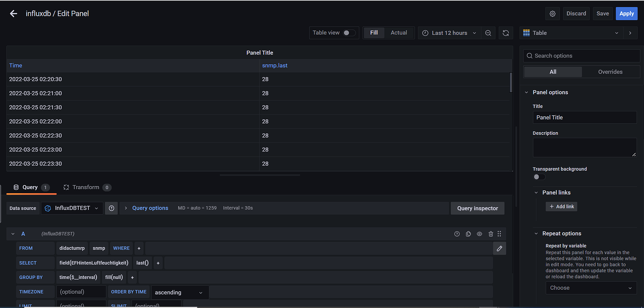Click the Apply button
Image resolution: width=644 pixels, height=308 pixels.
626,13
